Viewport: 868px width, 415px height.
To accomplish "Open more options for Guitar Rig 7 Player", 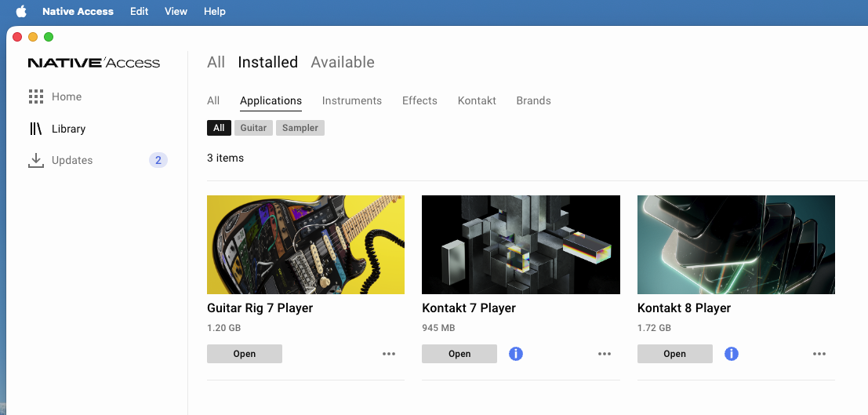I will pos(389,354).
